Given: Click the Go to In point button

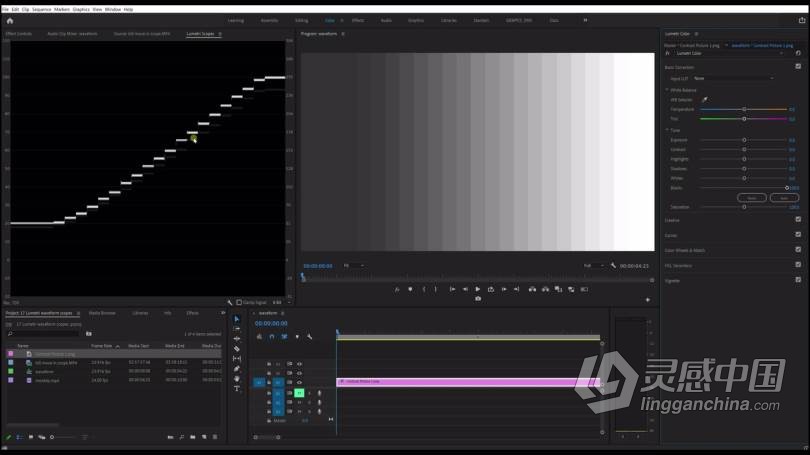Looking at the screenshot, I should [452, 289].
